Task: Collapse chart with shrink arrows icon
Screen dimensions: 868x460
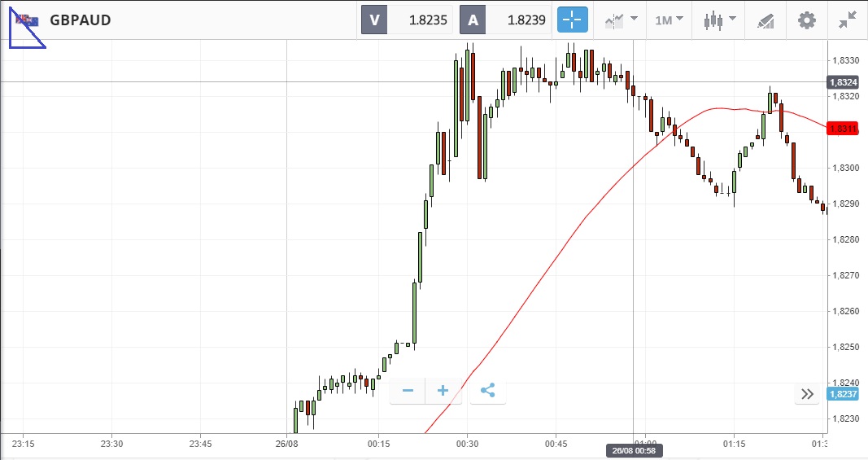Action: pos(848,20)
